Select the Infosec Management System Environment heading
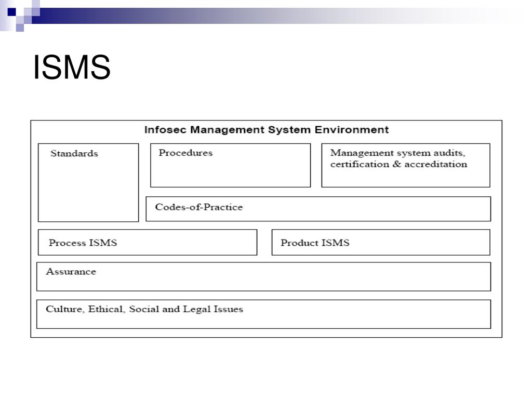Screen dimensions: 532x399 tap(267, 129)
